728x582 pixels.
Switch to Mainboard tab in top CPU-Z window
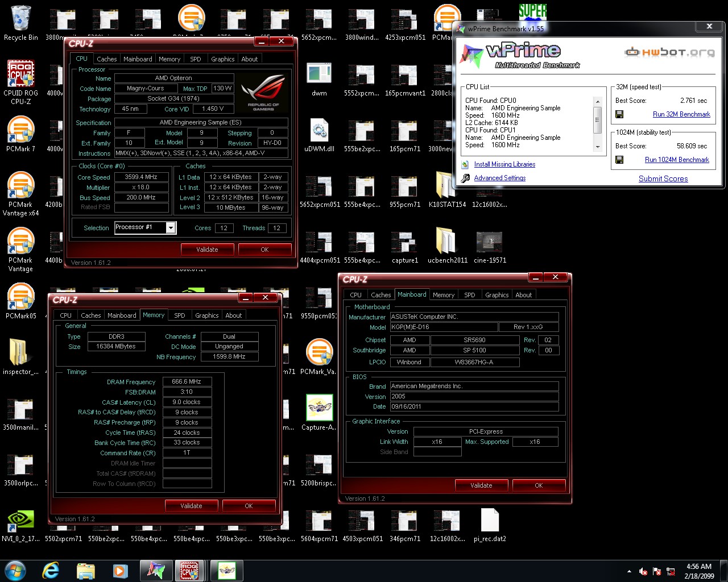point(138,59)
